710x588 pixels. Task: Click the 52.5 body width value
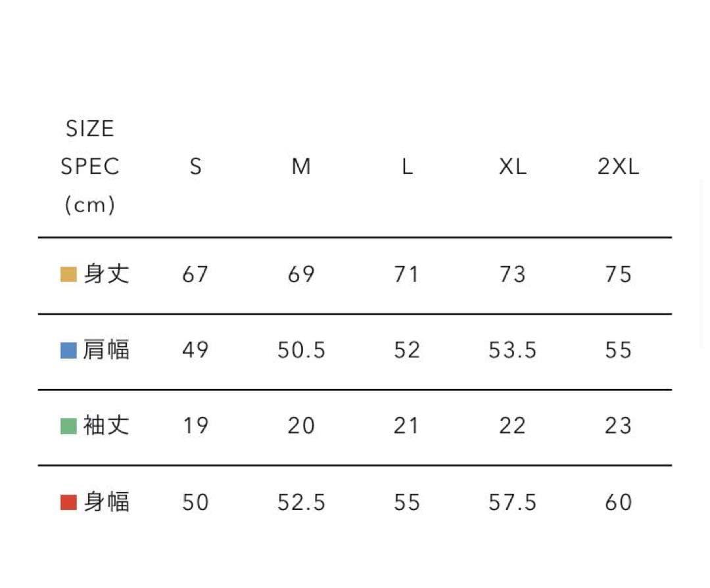click(301, 503)
